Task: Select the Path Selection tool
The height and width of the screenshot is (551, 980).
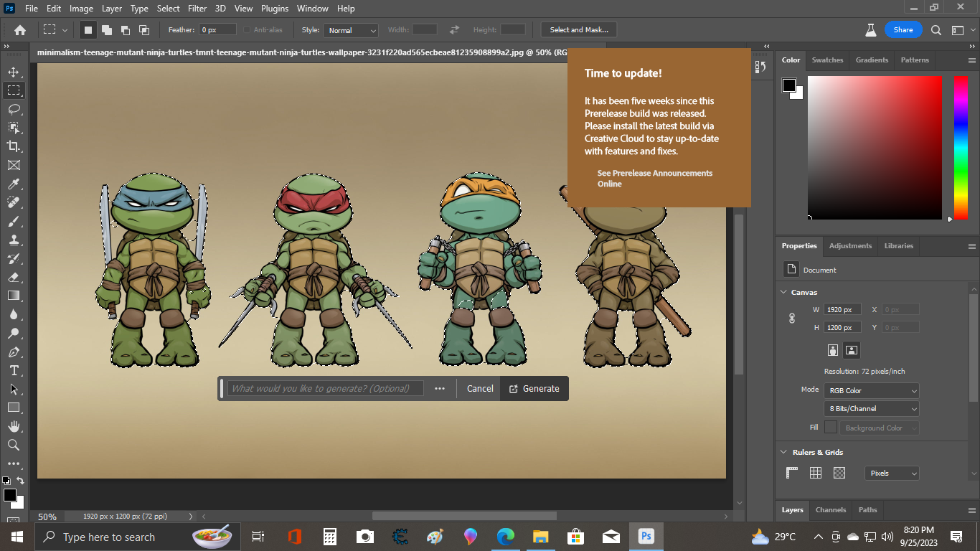Action: tap(14, 389)
